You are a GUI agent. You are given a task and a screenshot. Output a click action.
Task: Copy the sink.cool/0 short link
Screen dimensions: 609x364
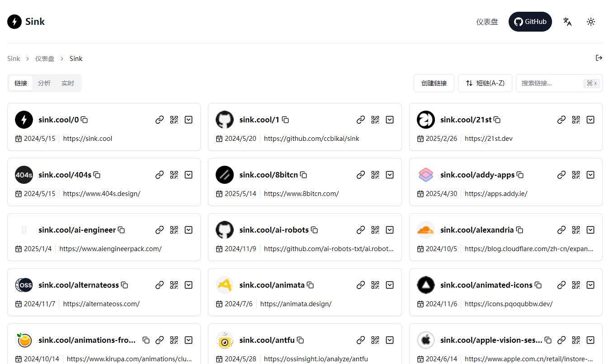click(x=84, y=120)
